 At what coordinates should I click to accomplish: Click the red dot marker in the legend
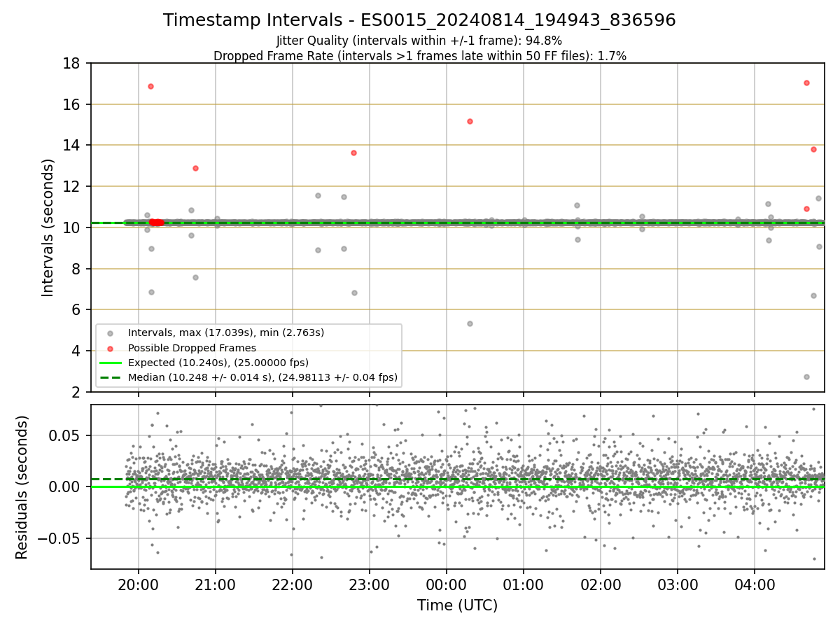point(110,348)
